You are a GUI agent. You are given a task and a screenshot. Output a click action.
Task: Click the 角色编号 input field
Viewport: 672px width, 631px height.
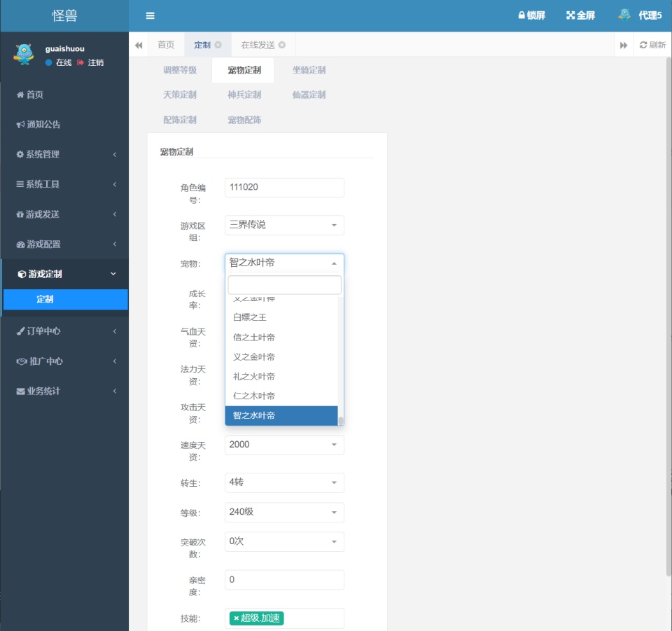tap(284, 188)
